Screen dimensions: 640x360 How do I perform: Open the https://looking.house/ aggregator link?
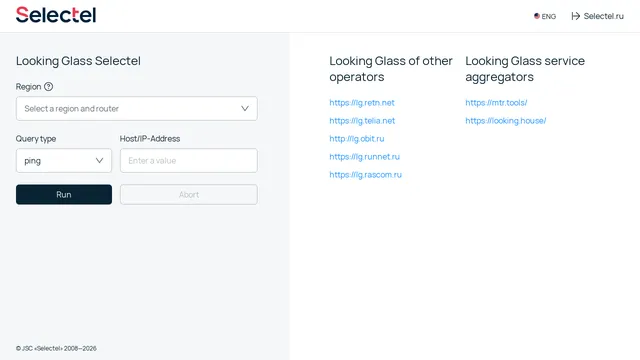point(506,121)
